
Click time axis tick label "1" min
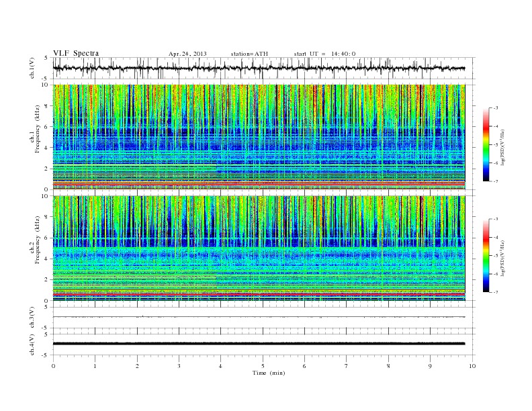(x=95, y=366)
